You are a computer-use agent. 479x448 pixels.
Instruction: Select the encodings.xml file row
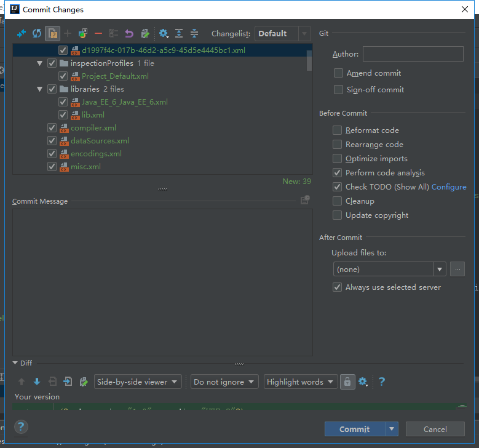162,153
